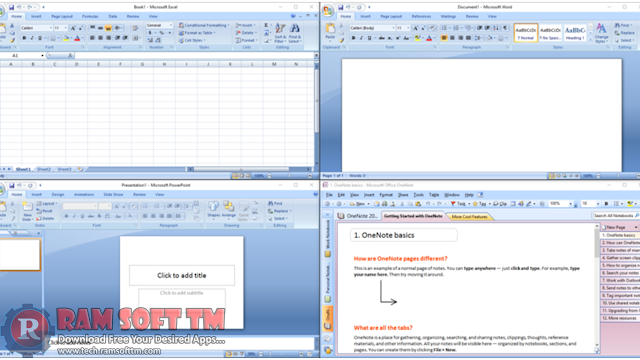Open Conditional Formatting in Excel
640x360 pixels.
click(x=203, y=25)
